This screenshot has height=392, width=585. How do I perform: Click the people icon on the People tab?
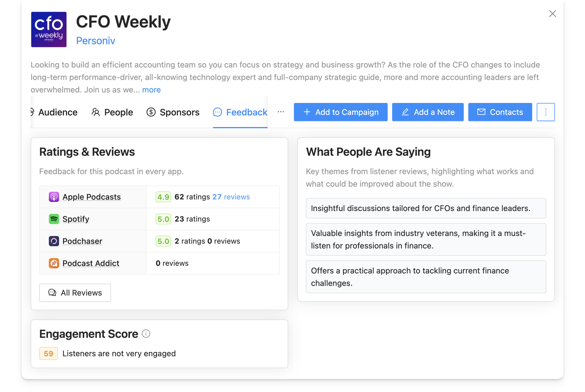coord(96,112)
